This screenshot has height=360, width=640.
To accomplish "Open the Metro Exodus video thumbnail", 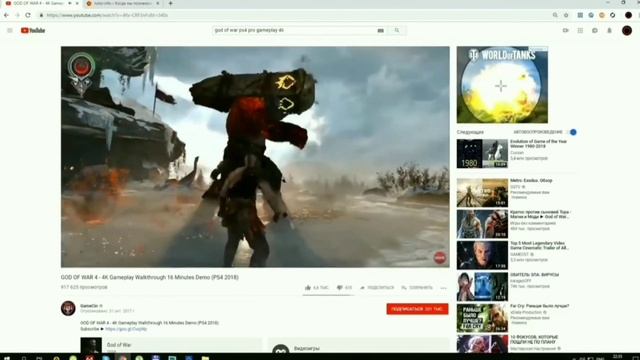I will (x=482, y=193).
